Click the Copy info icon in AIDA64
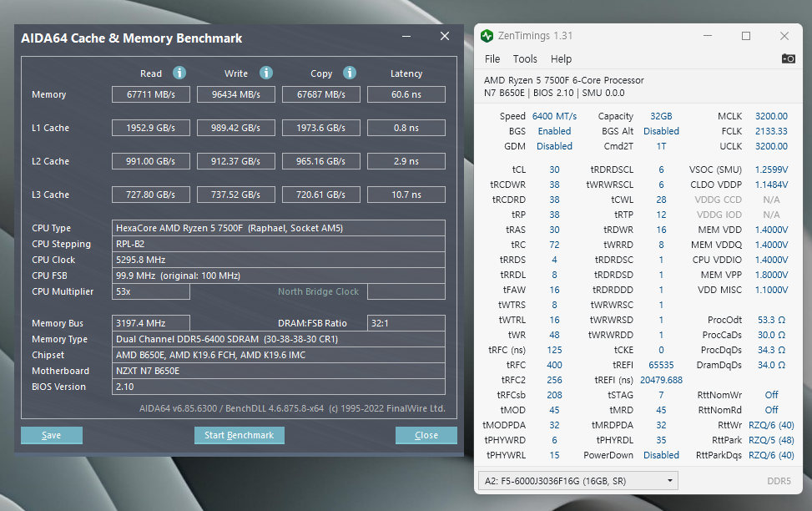 [x=350, y=73]
